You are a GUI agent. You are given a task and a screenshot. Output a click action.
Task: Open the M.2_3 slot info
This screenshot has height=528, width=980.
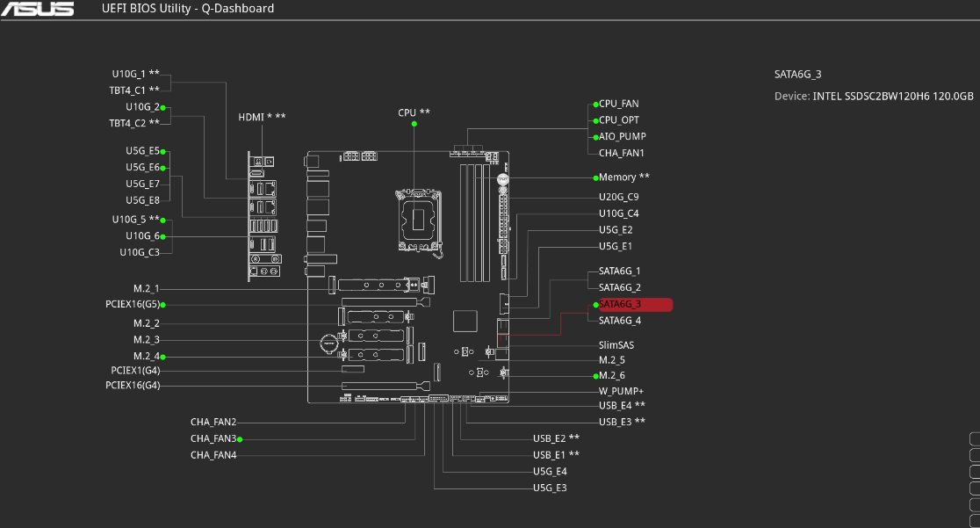pyautogui.click(x=147, y=340)
